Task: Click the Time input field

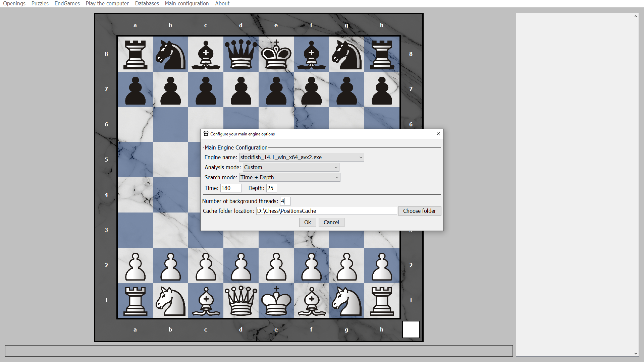Action: click(230, 188)
